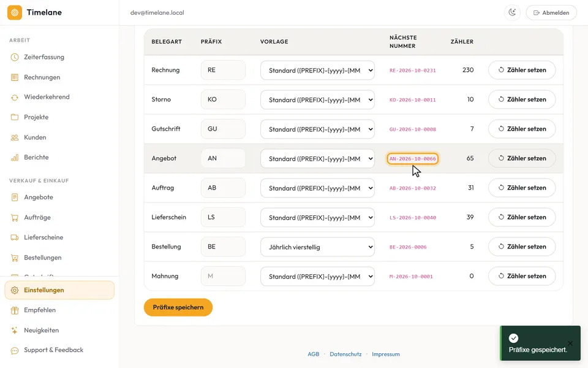The height and width of the screenshot is (368, 588).
Task: Go to Rechnungen in the sidebar
Action: (x=59, y=77)
